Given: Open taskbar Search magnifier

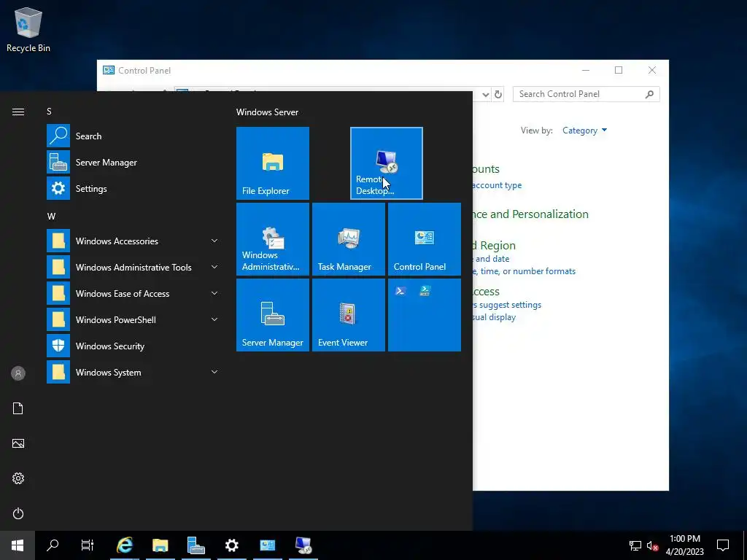Looking at the screenshot, I should point(53,545).
